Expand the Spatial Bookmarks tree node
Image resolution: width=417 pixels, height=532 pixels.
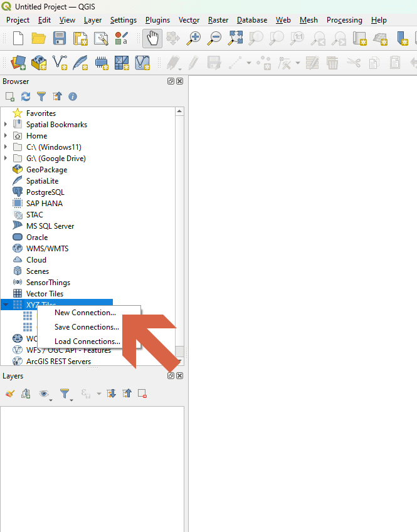click(6, 125)
